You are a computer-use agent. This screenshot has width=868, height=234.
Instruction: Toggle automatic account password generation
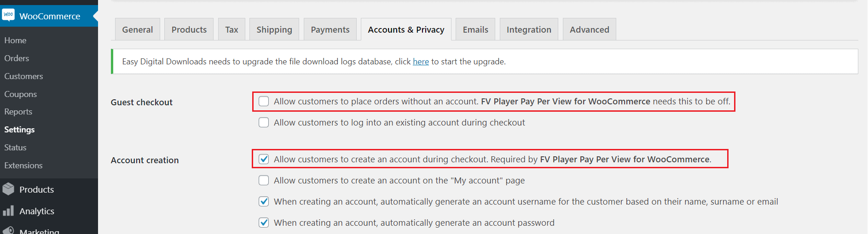264,223
